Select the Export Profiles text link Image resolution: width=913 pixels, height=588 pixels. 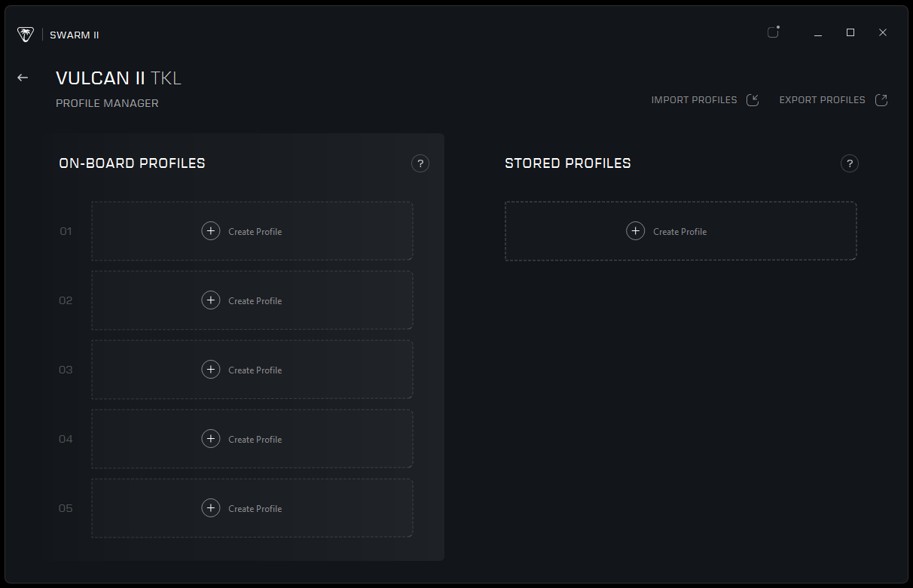[x=822, y=100]
